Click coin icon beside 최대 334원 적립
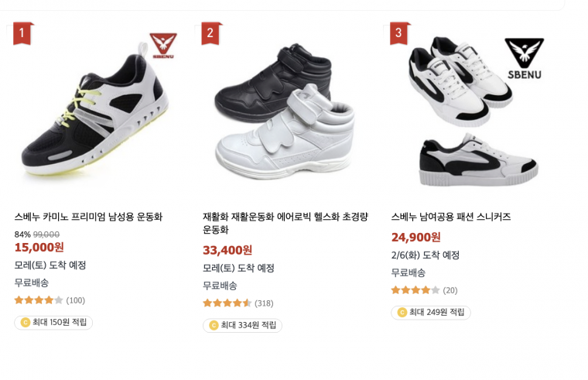The width and height of the screenshot is (588, 380). click(x=214, y=325)
